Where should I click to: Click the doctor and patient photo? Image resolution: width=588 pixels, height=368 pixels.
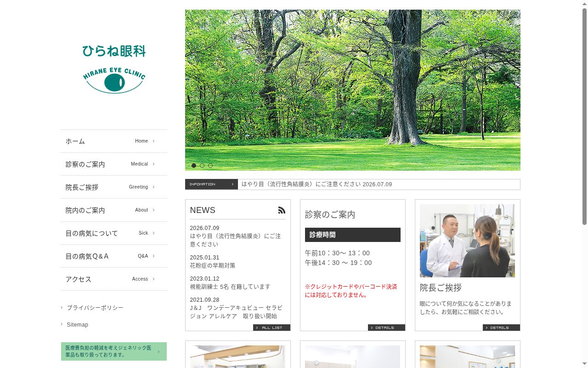pos(467,241)
